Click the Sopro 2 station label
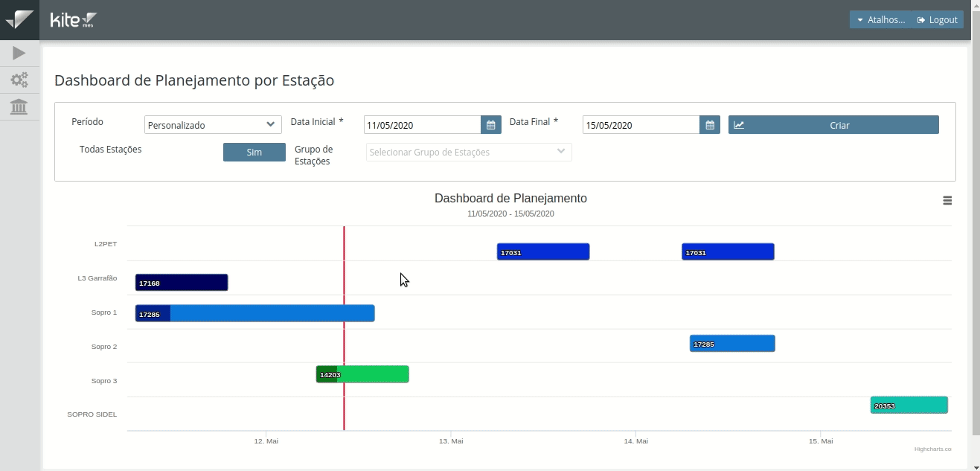The height and width of the screenshot is (471, 980). click(x=104, y=347)
